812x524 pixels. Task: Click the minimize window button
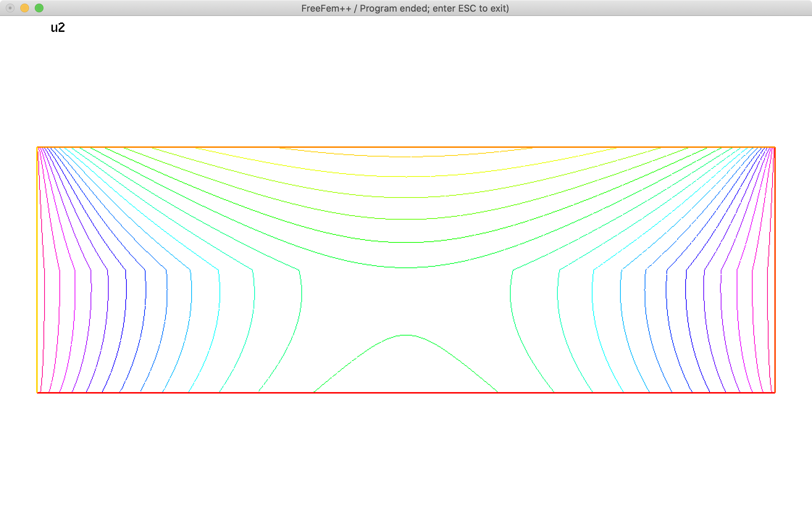coord(24,8)
